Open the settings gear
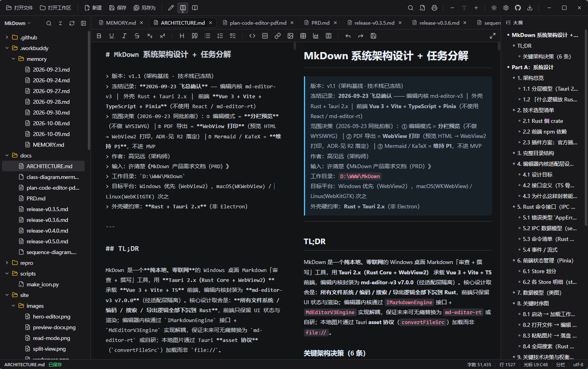This screenshot has width=588, height=369. point(506,8)
